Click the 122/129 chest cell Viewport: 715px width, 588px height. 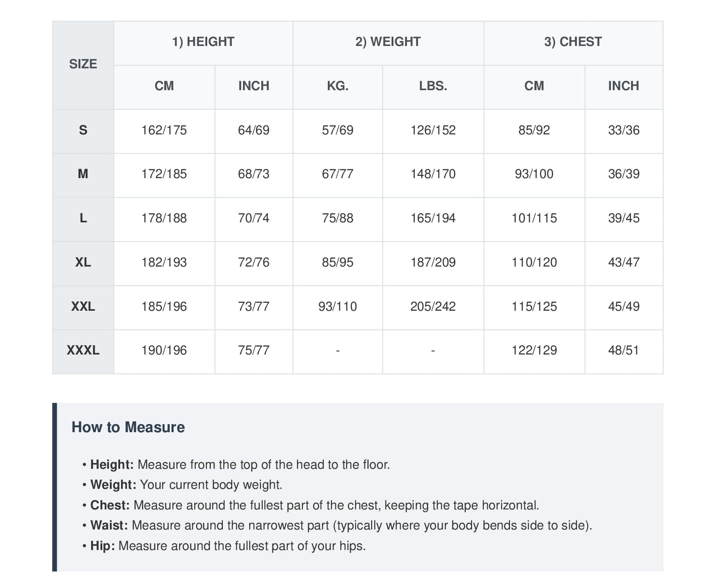[x=534, y=351]
